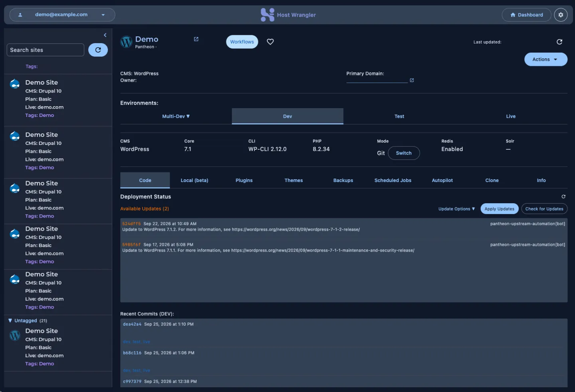Screen dimensions: 575x392
Task: Open the Local (beta) tab
Action: 194,180
